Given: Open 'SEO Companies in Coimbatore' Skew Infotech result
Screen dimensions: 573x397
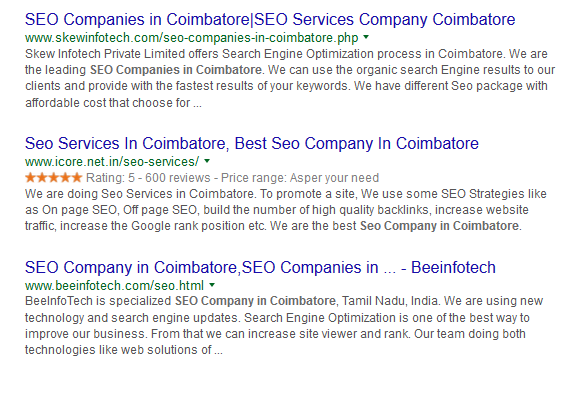Looking at the screenshot, I should coord(270,19).
